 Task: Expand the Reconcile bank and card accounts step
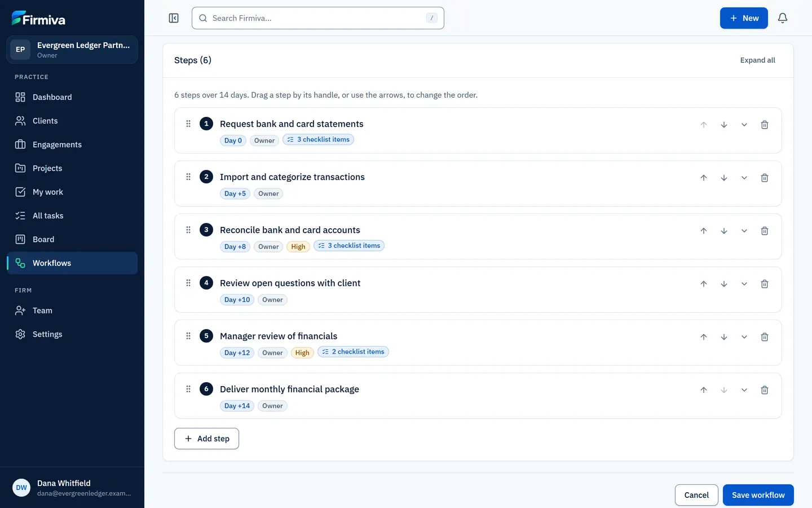click(744, 231)
